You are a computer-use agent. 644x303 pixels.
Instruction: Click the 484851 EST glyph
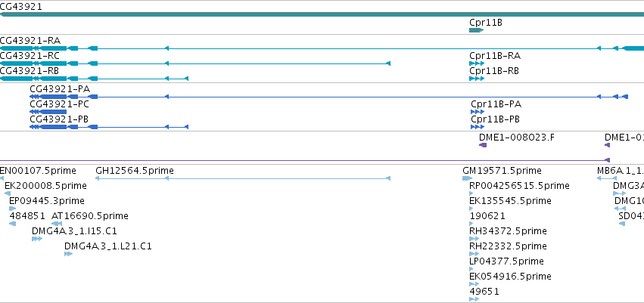(12, 224)
